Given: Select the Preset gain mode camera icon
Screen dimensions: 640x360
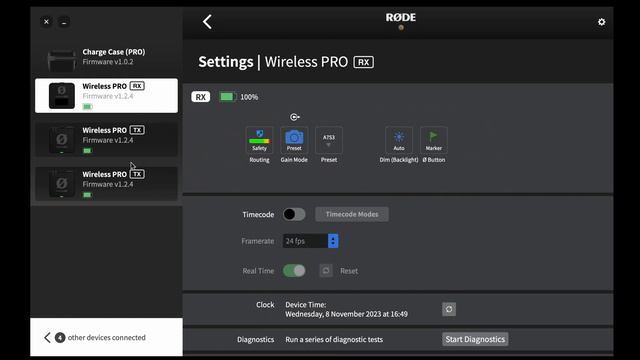Looking at the screenshot, I should (294, 140).
